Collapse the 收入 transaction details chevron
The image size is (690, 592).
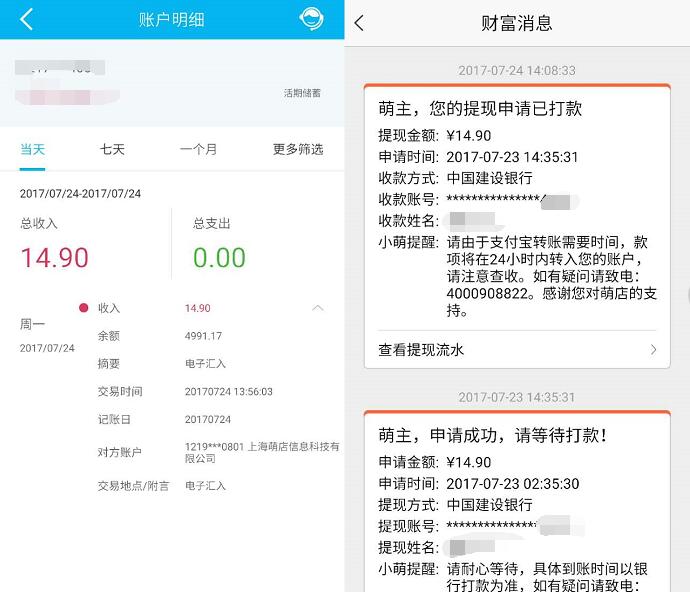click(318, 308)
